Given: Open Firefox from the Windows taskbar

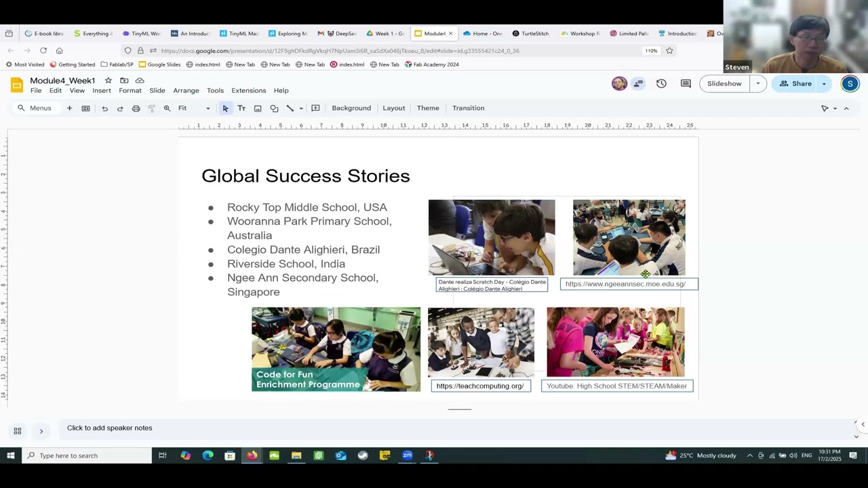Looking at the screenshot, I should (x=252, y=455).
